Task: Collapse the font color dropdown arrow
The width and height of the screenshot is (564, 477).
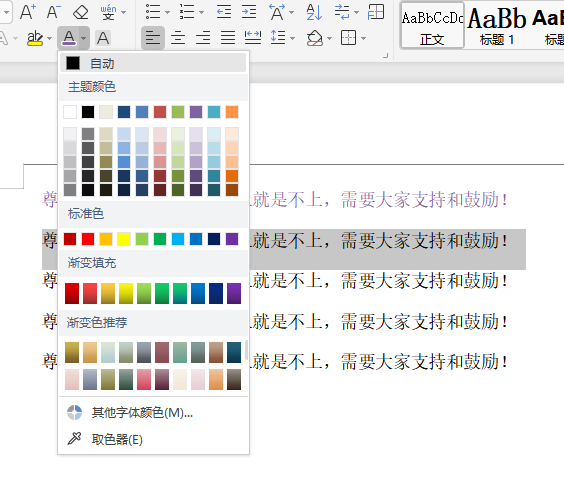Action: [84, 38]
